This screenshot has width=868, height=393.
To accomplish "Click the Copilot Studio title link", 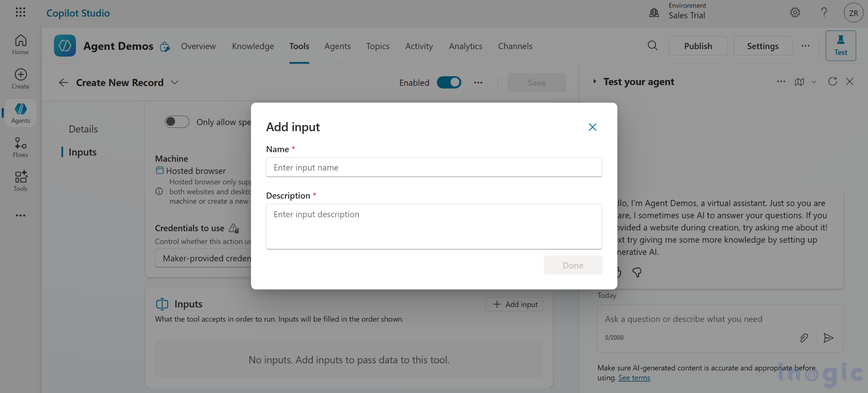I will pos(78,13).
